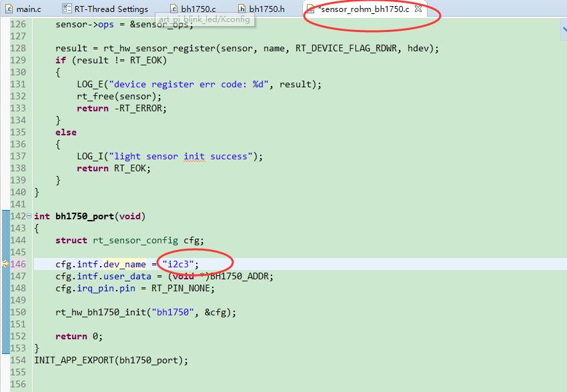Click cfg.intf.dev_name on line 146
567x392 pixels.
(101, 264)
